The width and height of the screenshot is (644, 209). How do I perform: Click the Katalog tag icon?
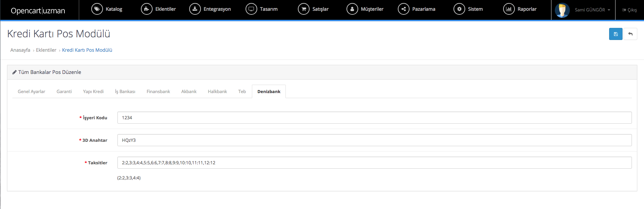point(97,9)
